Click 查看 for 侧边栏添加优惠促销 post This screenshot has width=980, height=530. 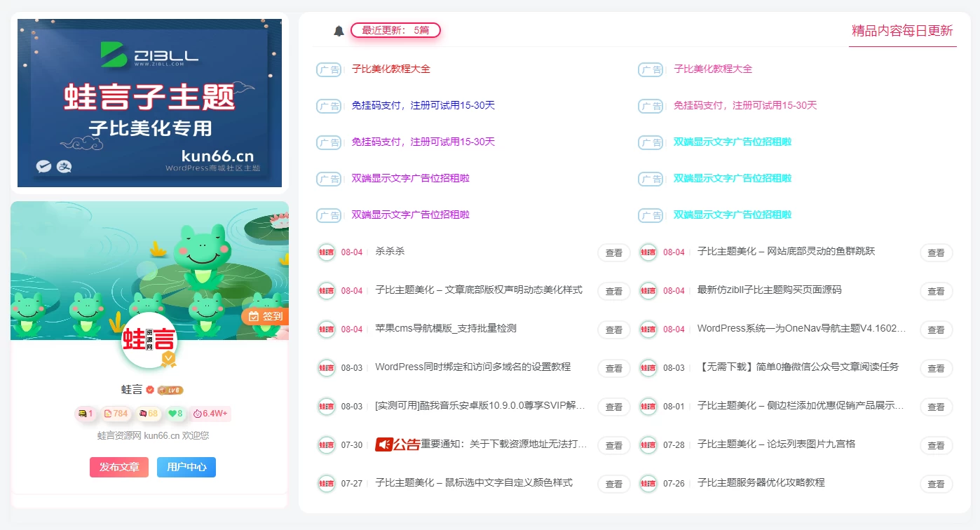(x=937, y=407)
